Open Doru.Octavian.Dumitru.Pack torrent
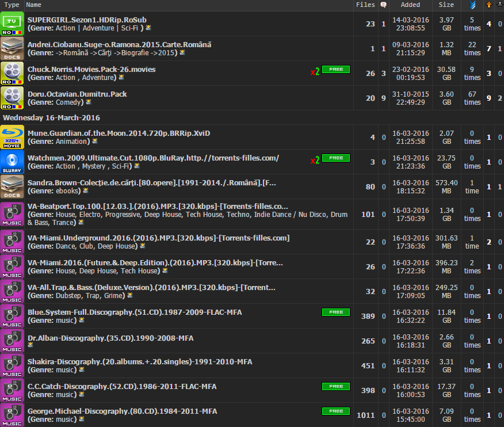 click(x=77, y=94)
